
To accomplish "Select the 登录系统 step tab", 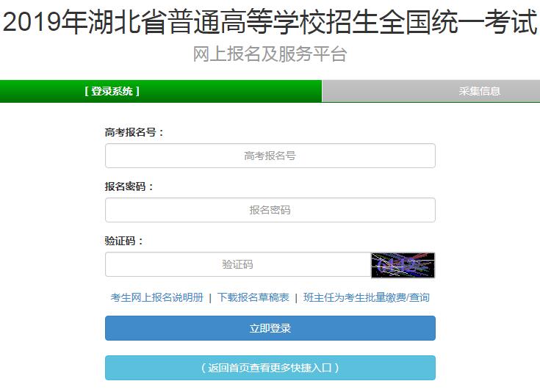I will 161,91.
